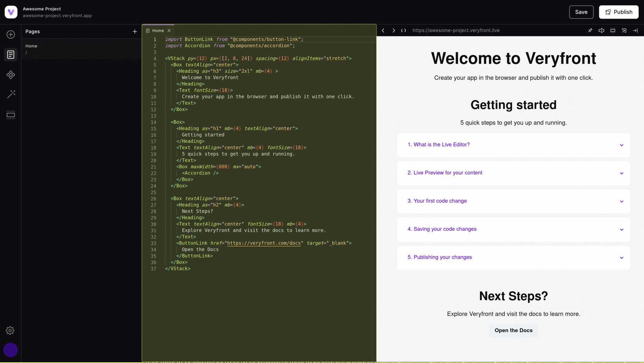Viewport: 644px width, 363px height.
Task: Click the Pages panel heading
Action: click(33, 32)
